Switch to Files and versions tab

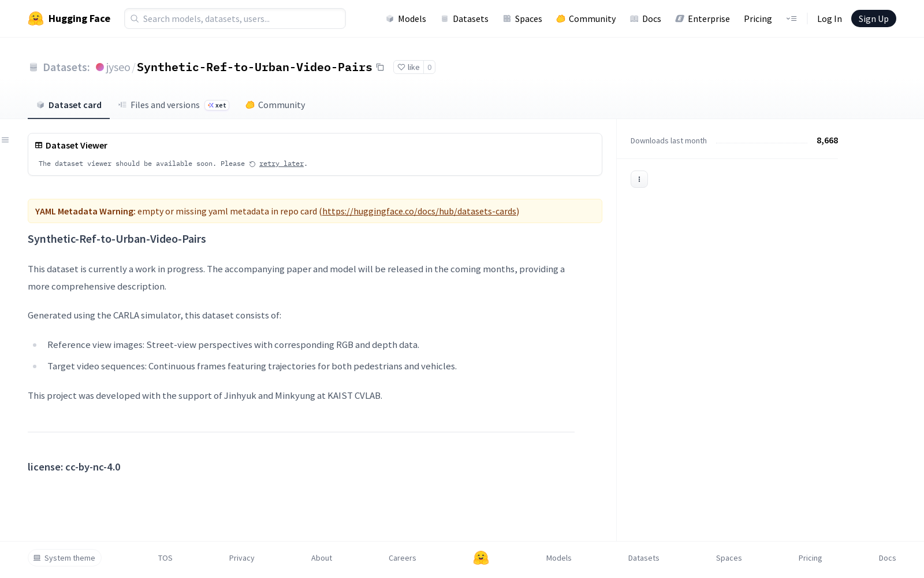(x=174, y=105)
